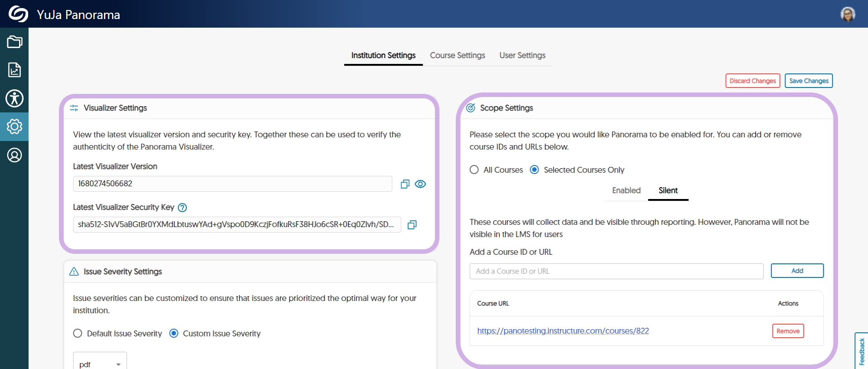Open the user account sidebar icon
The width and height of the screenshot is (868, 369).
pyautogui.click(x=15, y=155)
